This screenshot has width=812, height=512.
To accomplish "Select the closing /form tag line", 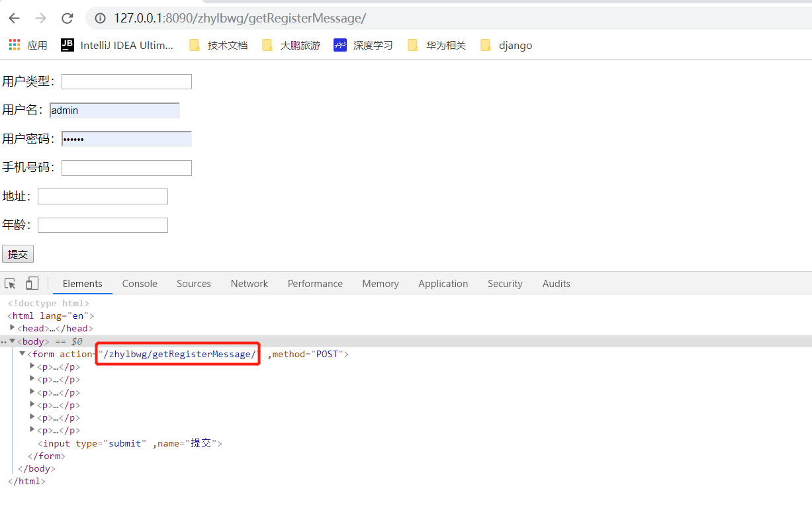I will (x=46, y=456).
